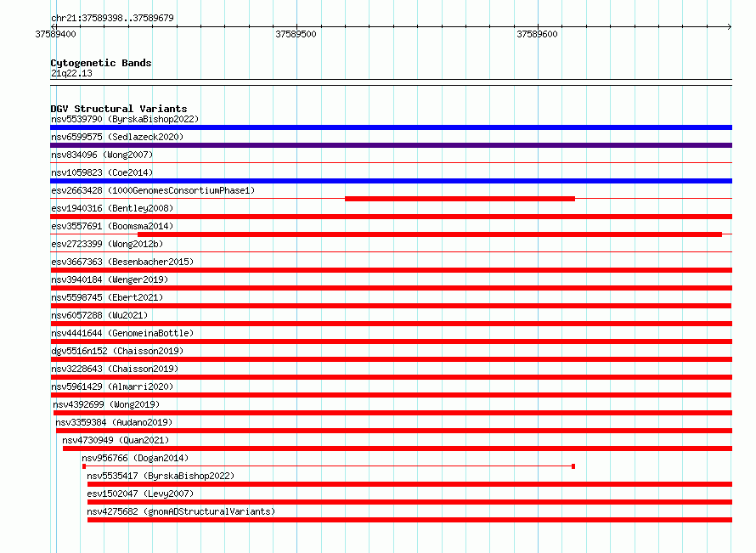Open variant nsv5961429 (Almarri2020) label

[112, 387]
